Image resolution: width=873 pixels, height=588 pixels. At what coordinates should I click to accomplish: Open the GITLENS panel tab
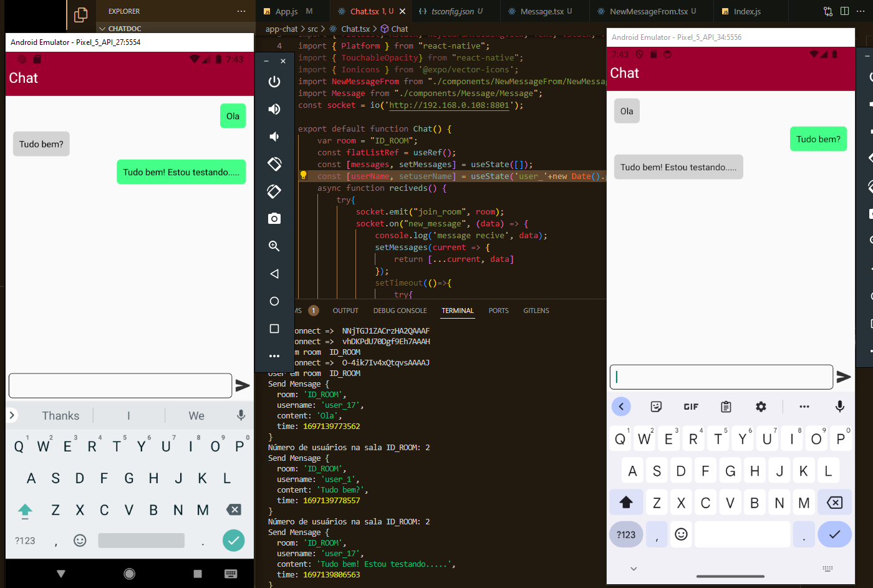[x=536, y=311]
